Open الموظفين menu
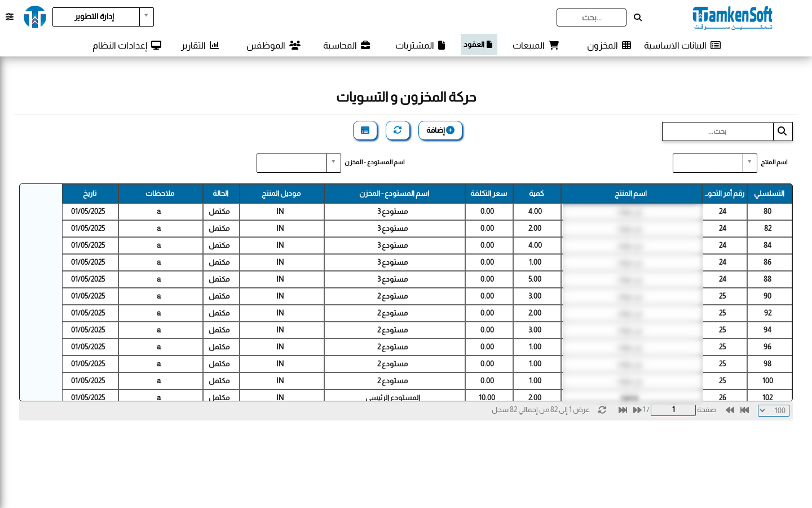This screenshot has height=508, width=812. pyautogui.click(x=273, y=45)
